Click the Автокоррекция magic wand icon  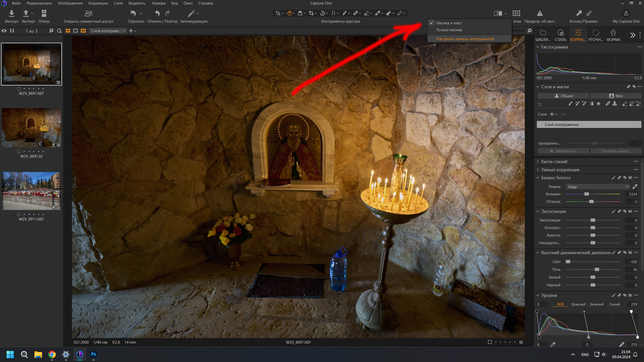tap(191, 14)
